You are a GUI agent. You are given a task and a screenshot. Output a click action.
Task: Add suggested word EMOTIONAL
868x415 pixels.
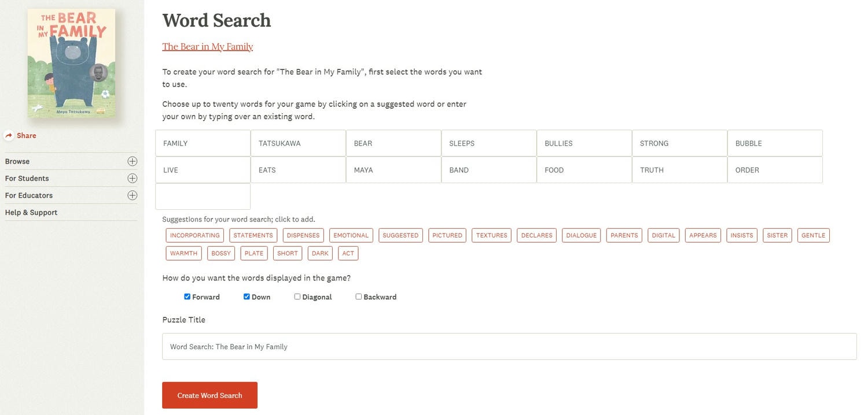pyautogui.click(x=351, y=235)
